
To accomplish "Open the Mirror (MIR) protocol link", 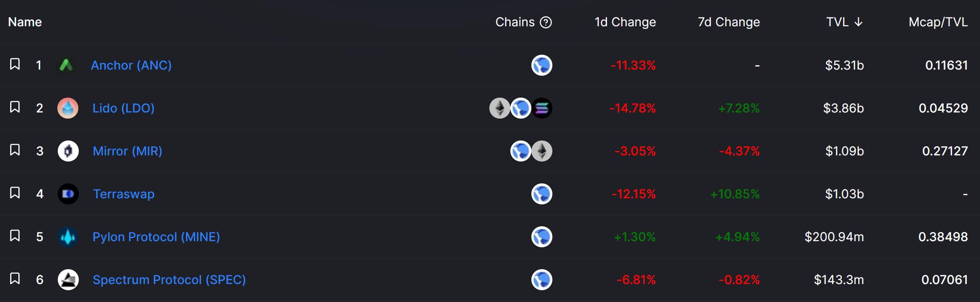I will coord(127,151).
